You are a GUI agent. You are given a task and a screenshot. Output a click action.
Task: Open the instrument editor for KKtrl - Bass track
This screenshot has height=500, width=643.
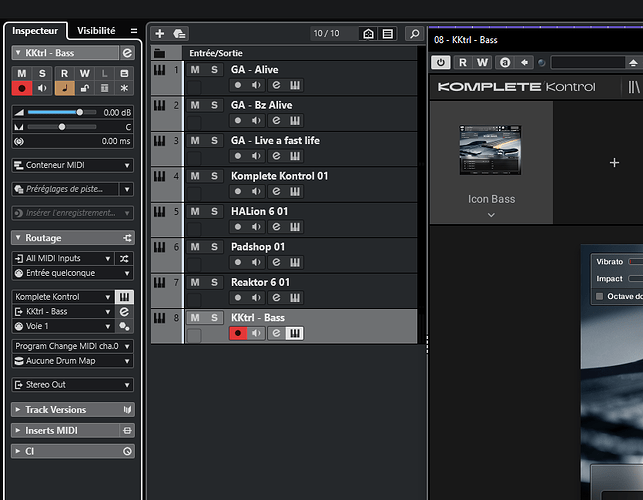[x=295, y=334]
